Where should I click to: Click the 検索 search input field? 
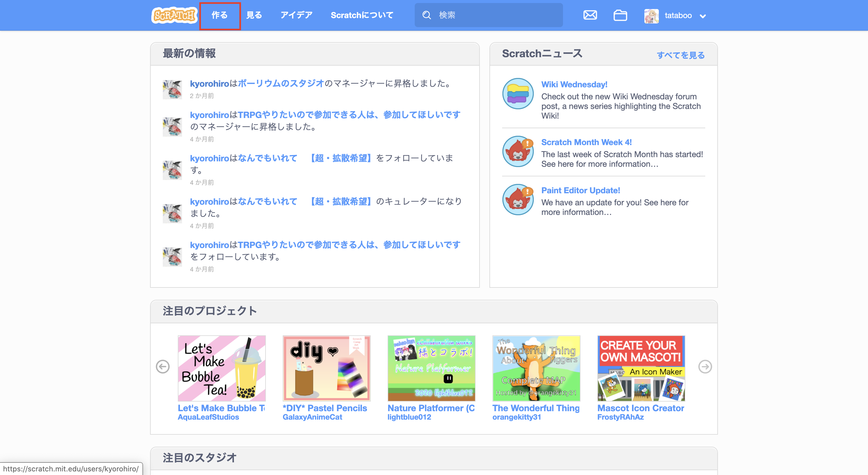click(x=495, y=15)
